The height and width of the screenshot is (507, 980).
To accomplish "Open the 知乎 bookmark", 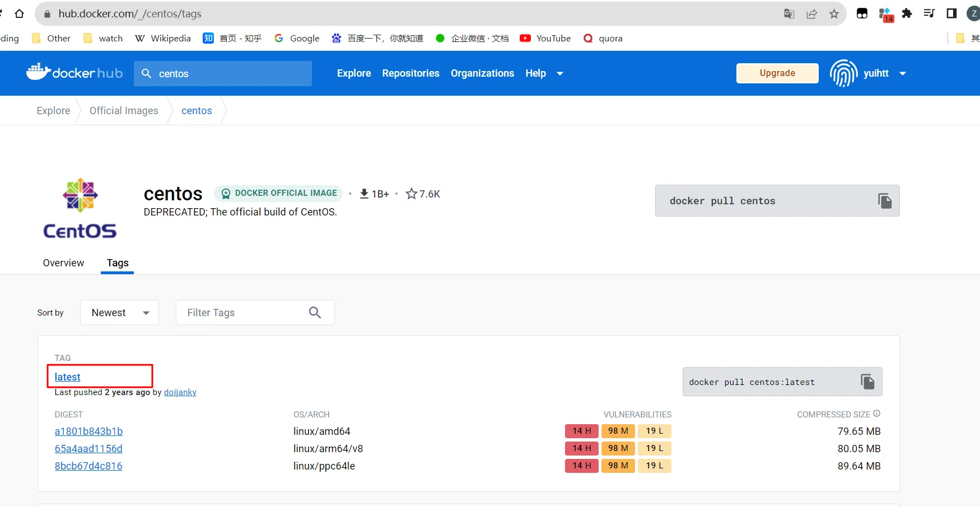I will tap(232, 38).
